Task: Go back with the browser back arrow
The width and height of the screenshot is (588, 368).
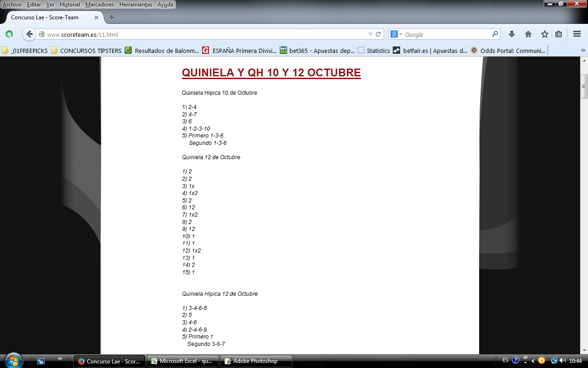Action: [x=29, y=34]
